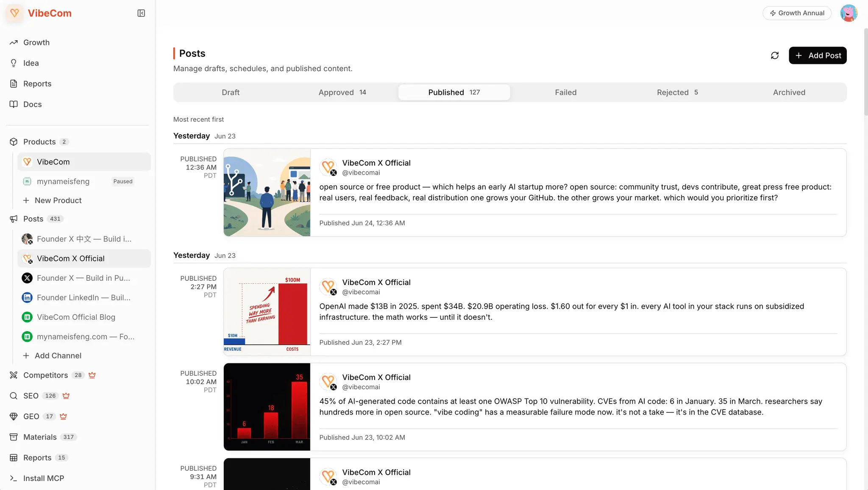Select VibeCom X Official channel in sidebar
The image size is (868, 490).
tap(84, 259)
